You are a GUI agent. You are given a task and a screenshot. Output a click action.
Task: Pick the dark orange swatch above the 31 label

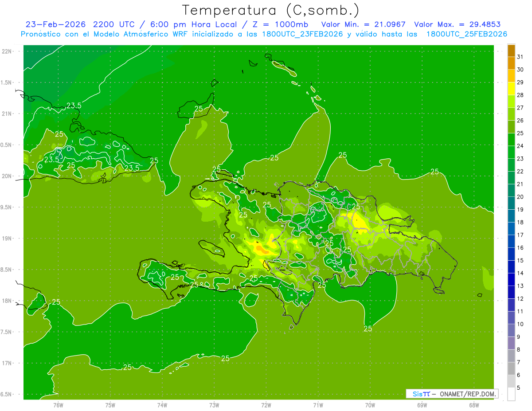pos(511,51)
